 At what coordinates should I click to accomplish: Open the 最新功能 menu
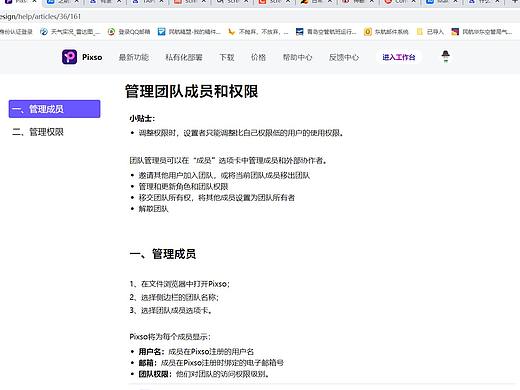click(134, 57)
